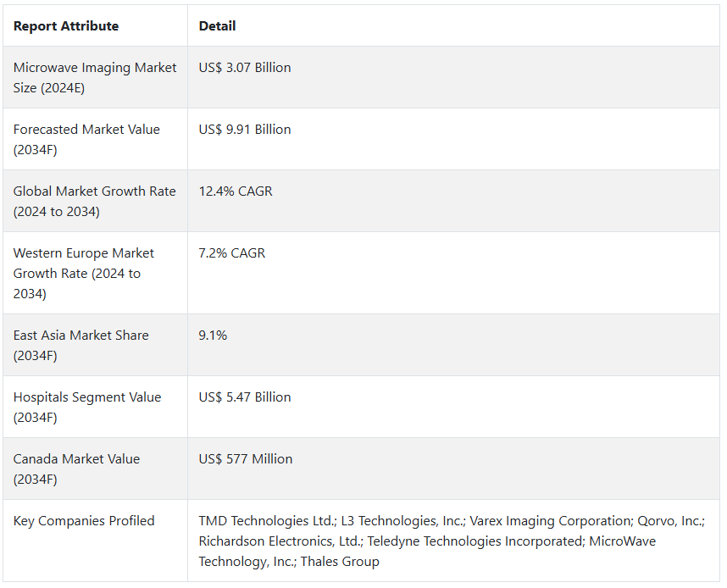This screenshot has width=727, height=588.
Task: Select the Canada Market Value cell
Action: coord(76,469)
